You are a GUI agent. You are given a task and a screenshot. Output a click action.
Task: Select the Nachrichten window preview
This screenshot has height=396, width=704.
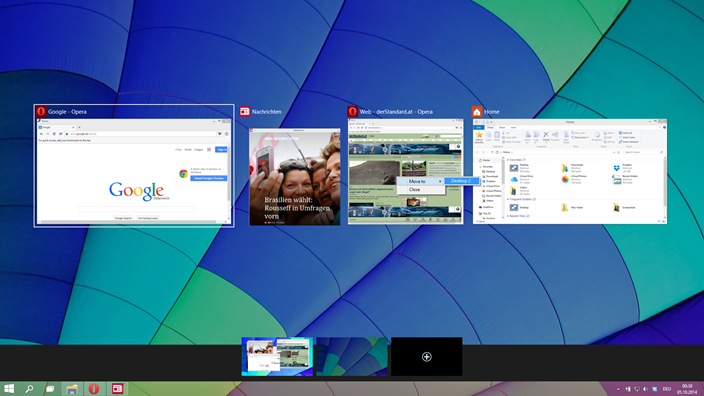click(295, 176)
